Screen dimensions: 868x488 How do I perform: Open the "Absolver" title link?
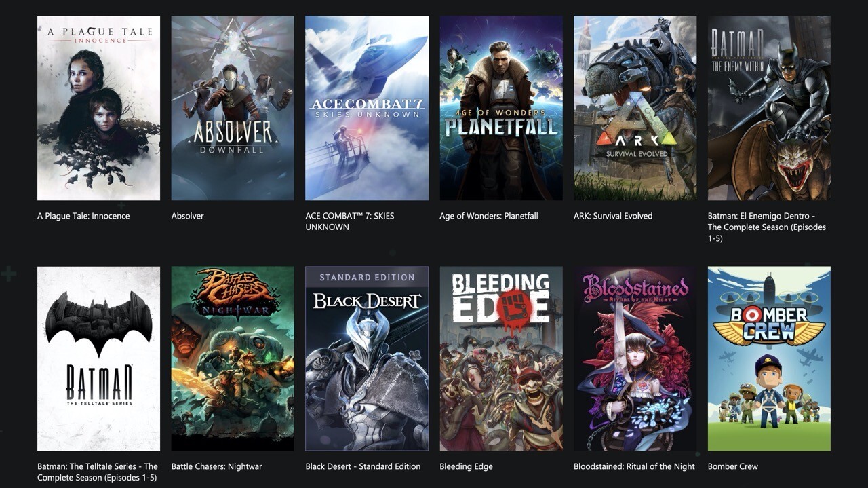188,216
